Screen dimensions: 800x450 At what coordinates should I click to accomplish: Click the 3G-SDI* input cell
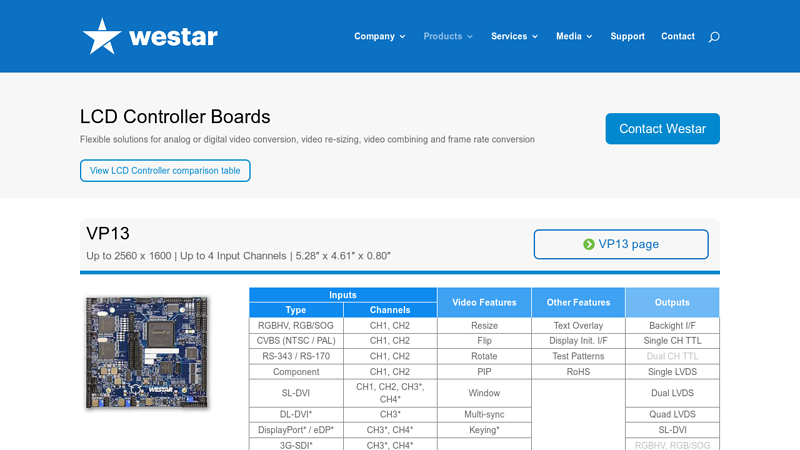pos(296,444)
